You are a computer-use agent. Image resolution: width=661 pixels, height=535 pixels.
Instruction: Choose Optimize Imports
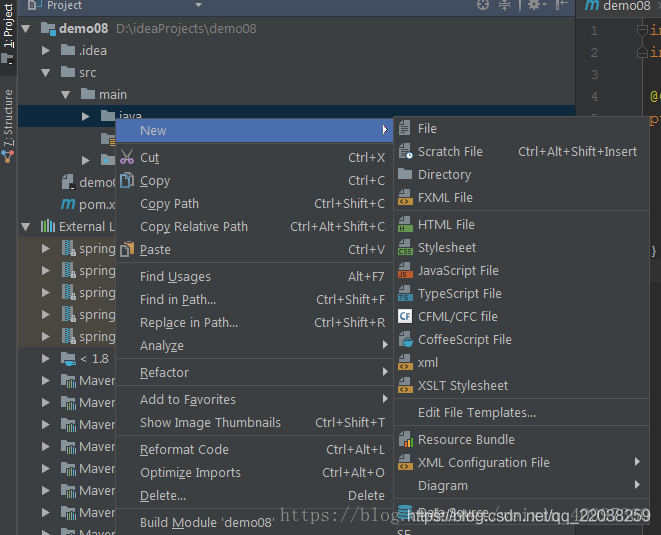(x=254, y=473)
